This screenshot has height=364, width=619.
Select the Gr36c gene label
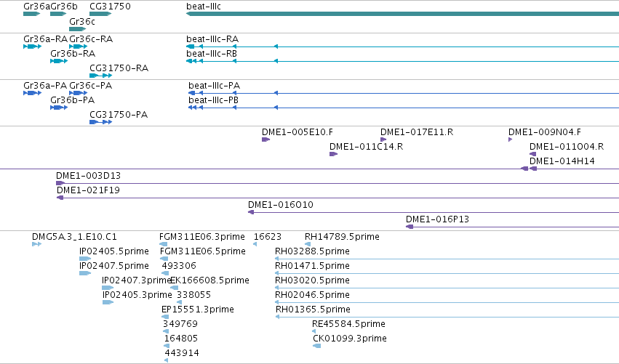[x=82, y=21]
